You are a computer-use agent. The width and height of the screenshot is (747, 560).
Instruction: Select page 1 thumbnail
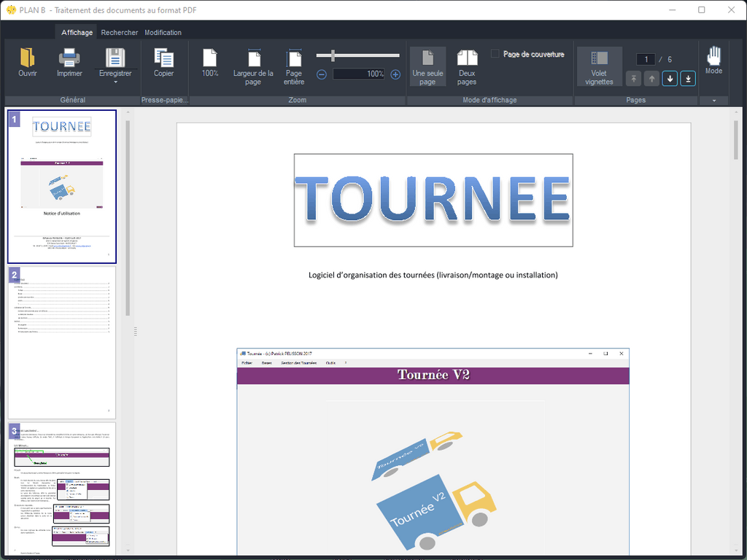62,186
